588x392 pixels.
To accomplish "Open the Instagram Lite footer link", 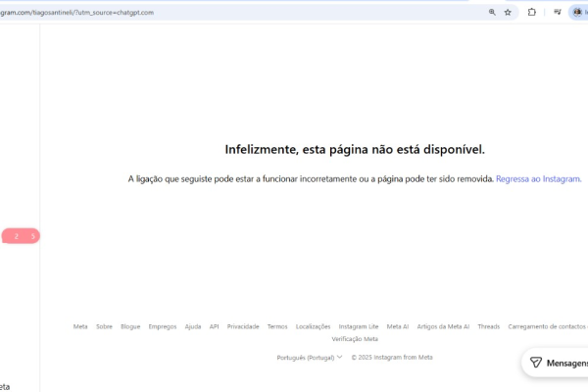I will [359, 326].
